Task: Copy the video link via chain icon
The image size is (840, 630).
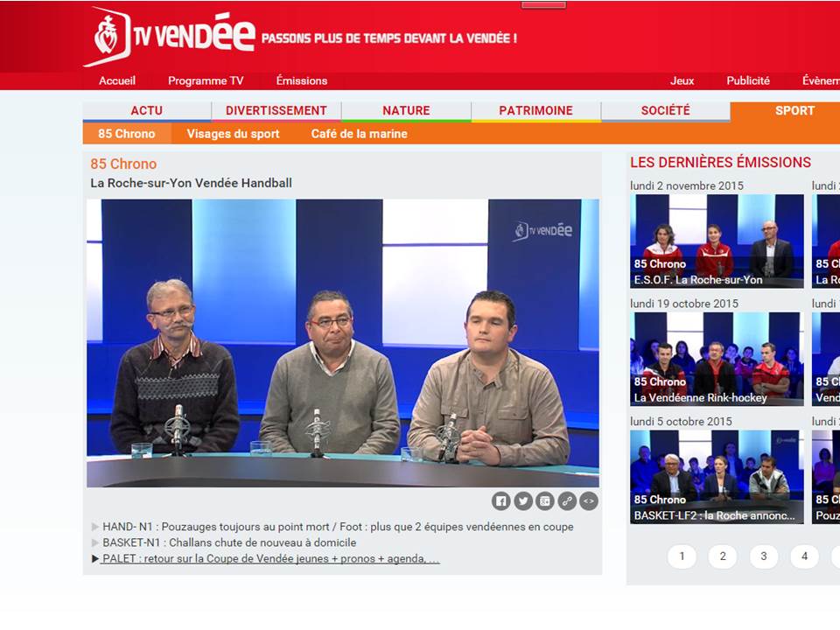Action: tap(567, 501)
